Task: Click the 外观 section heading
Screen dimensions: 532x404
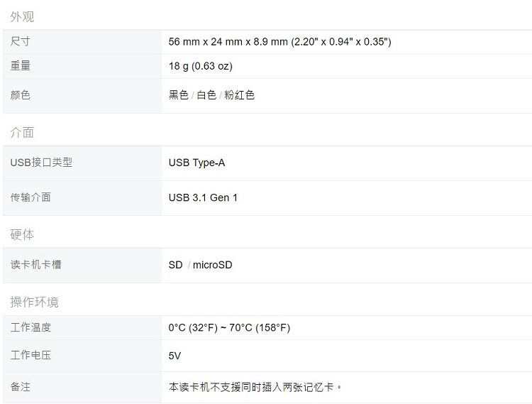Action: pyautogui.click(x=22, y=16)
